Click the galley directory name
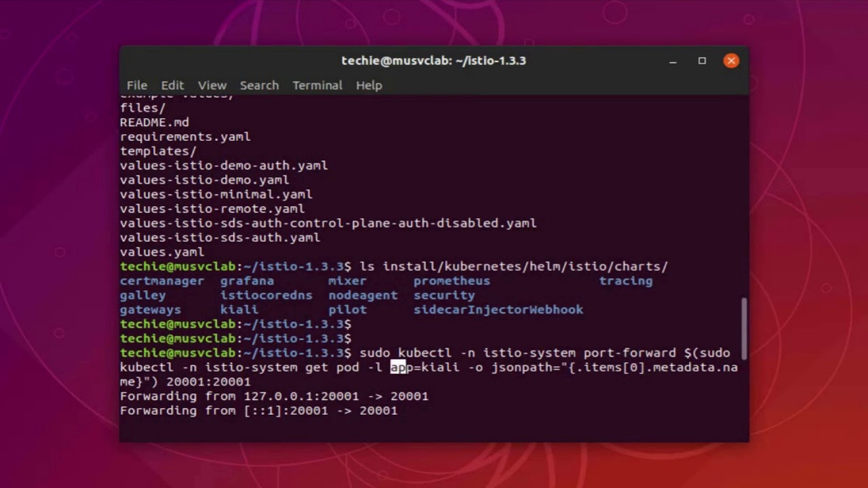This screenshot has height=488, width=868. point(143,296)
